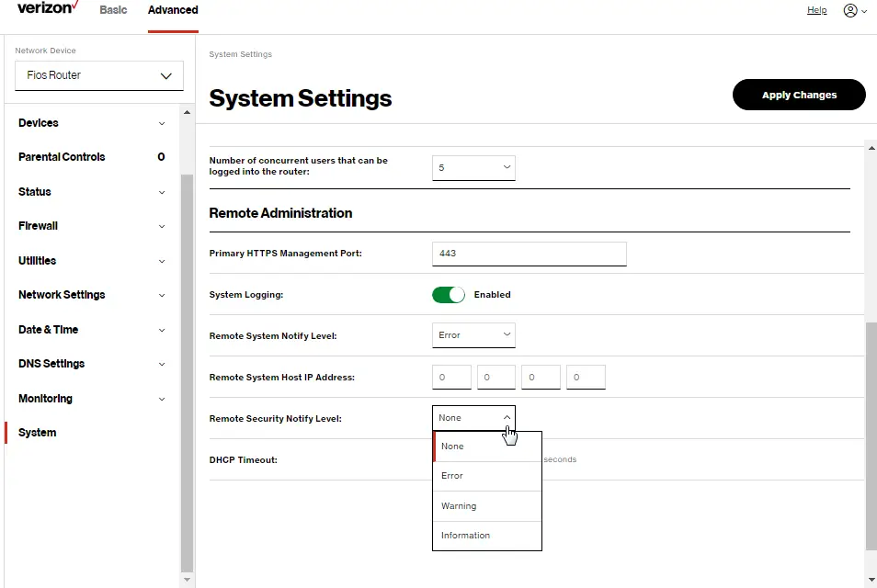Select Error in the open dropdown list
This screenshot has width=877, height=588.
451,476
